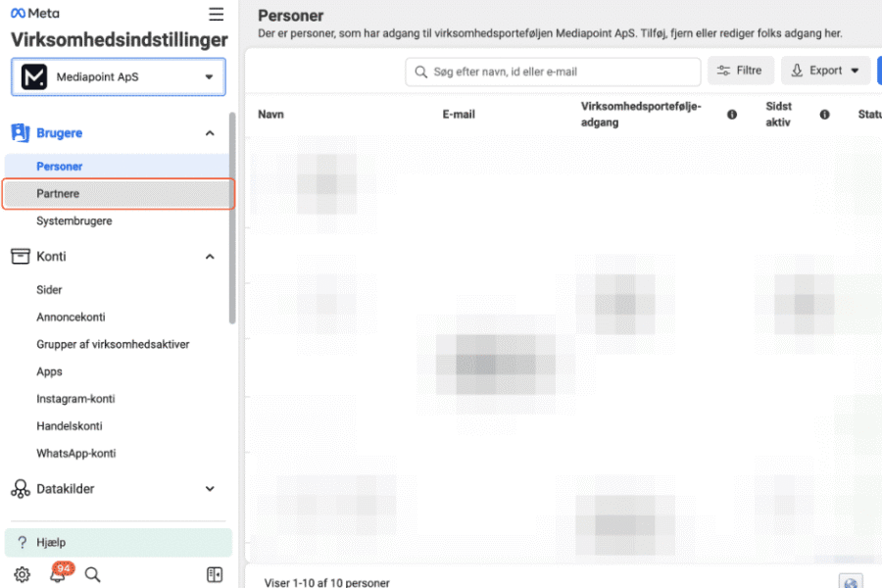Sort by the E-mail column header

click(459, 115)
